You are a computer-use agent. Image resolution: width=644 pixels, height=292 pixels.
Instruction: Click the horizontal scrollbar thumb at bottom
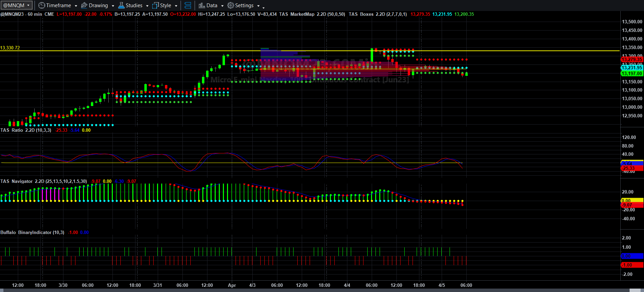pos(635,290)
